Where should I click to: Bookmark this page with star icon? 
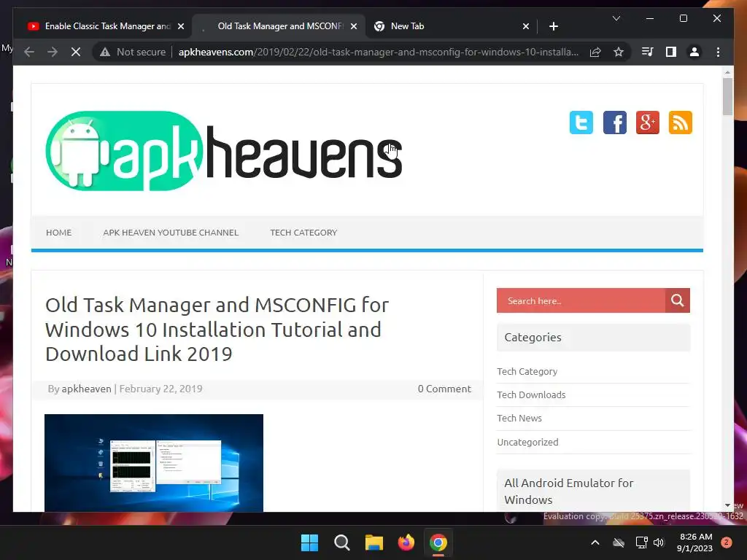click(619, 52)
